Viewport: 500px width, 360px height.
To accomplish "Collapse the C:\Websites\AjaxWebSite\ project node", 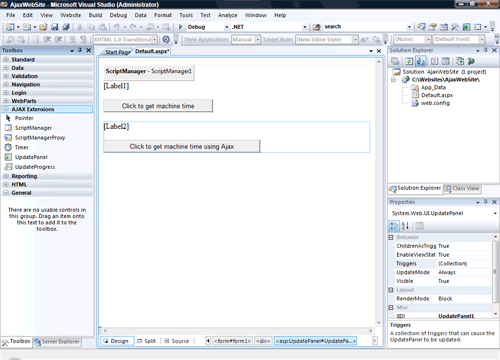I will click(393, 80).
